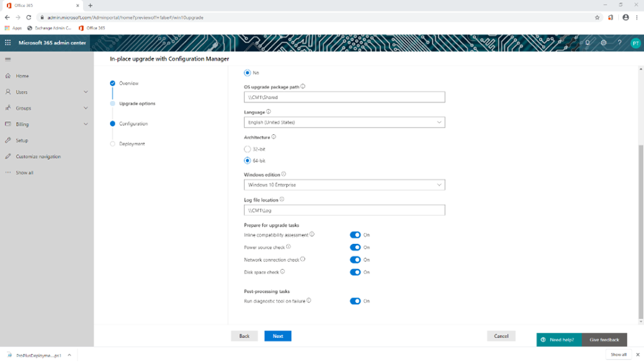Click the Customize navigation pencil icon

(x=8, y=156)
